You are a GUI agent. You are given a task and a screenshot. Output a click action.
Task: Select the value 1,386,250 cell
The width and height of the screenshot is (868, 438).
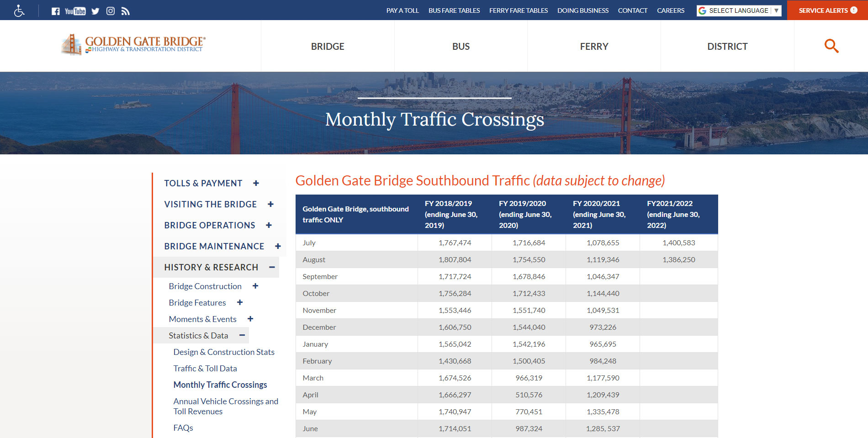(x=678, y=259)
